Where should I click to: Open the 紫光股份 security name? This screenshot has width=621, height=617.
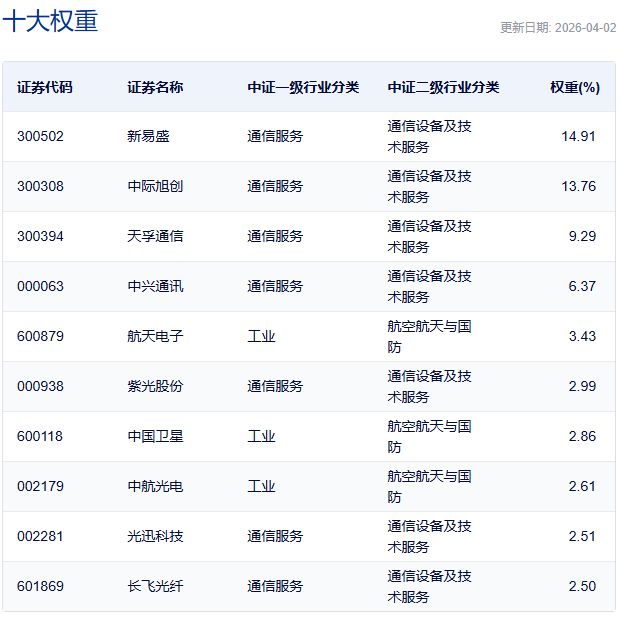[155, 386]
